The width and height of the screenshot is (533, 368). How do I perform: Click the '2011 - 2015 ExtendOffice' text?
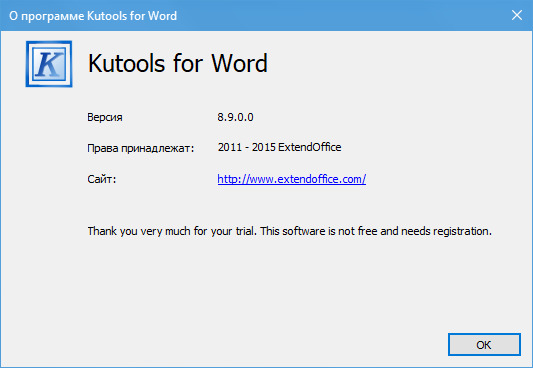[x=279, y=147]
